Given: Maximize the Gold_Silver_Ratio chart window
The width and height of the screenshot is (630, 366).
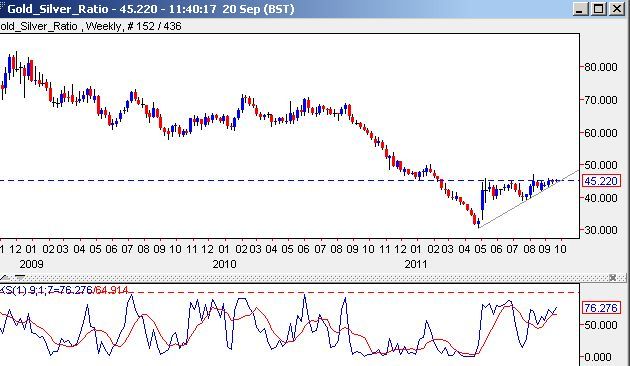Looking at the screenshot, I should [599, 8].
